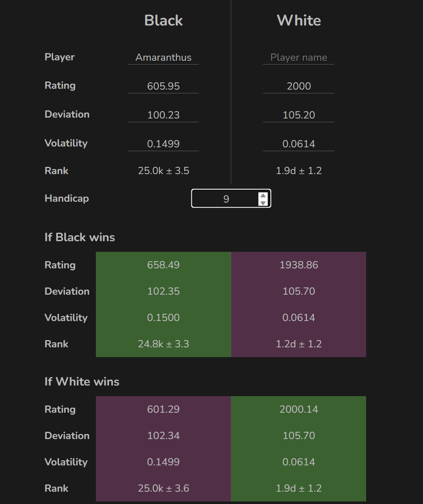Click Black's rank text 25.0k ± 3.5
The width and height of the screenshot is (423, 504).
pos(163,171)
